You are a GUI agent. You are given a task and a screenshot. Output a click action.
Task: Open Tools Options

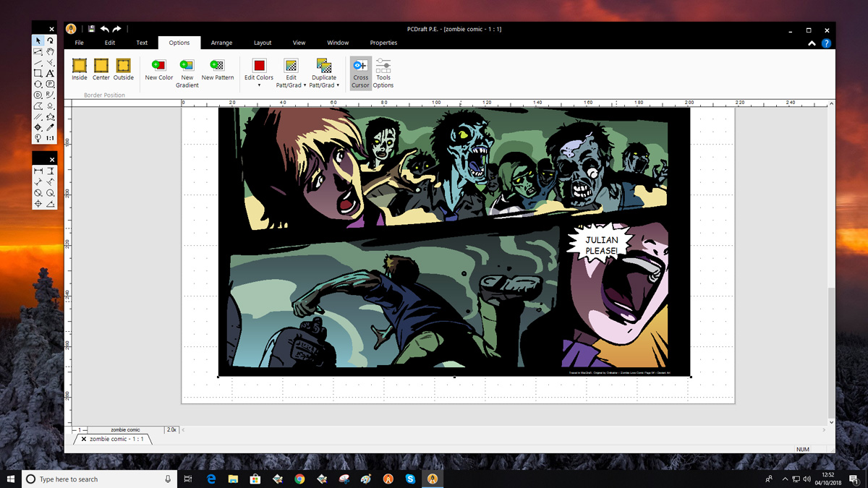pyautogui.click(x=383, y=73)
